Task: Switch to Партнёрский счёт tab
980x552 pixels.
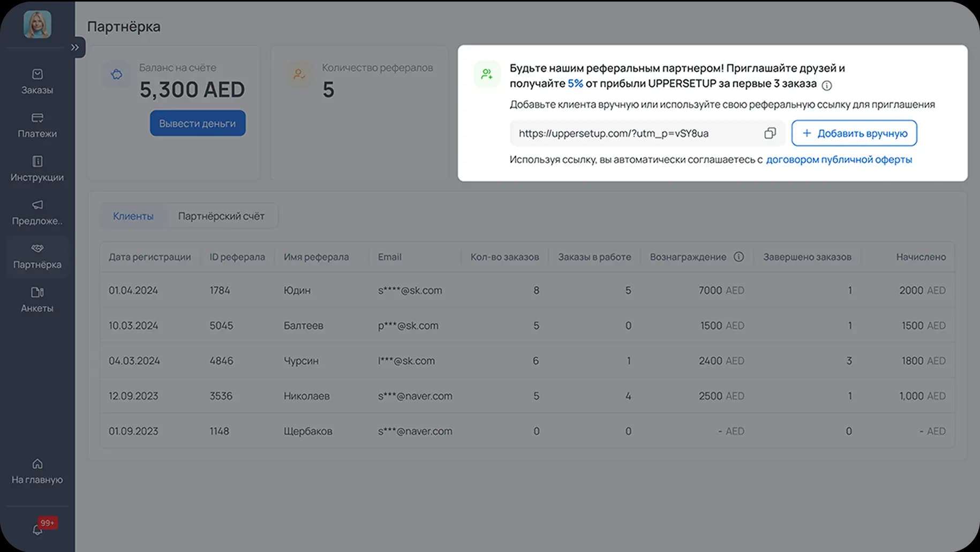Action: pyautogui.click(x=221, y=216)
